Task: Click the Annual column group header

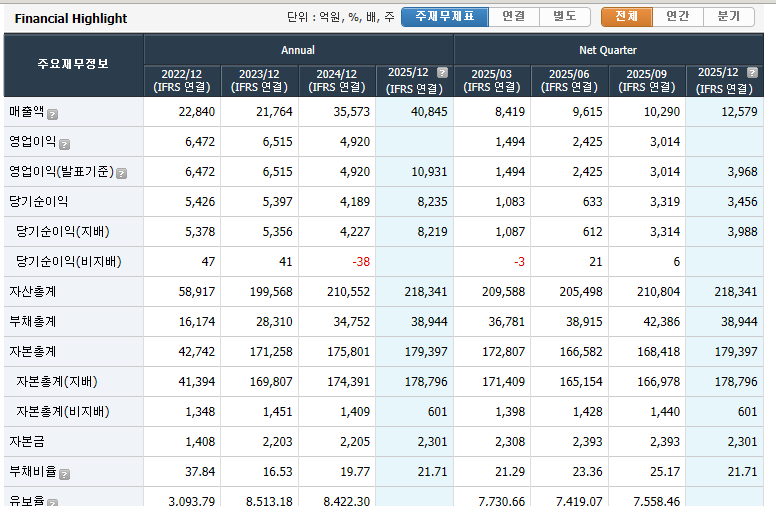Action: click(298, 50)
